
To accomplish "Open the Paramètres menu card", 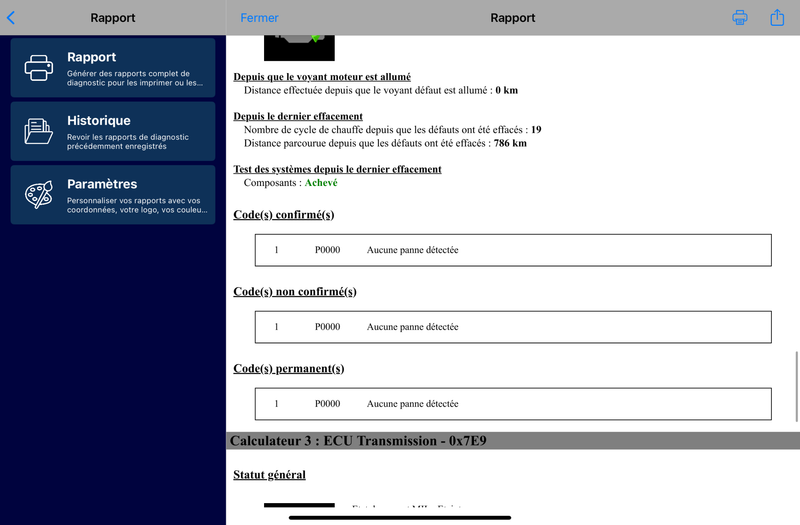I will coord(113,194).
